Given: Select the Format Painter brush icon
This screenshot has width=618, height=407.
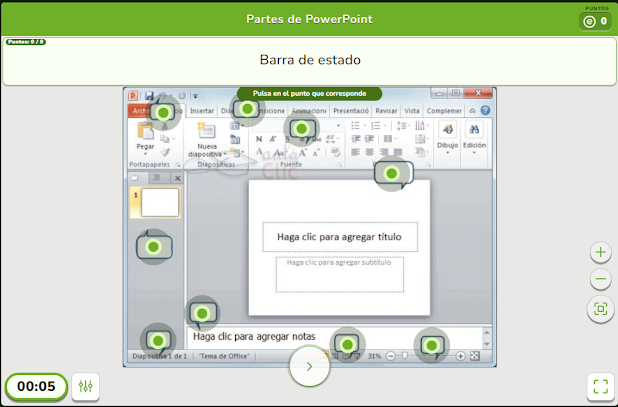Looking at the screenshot, I should coord(165,152).
